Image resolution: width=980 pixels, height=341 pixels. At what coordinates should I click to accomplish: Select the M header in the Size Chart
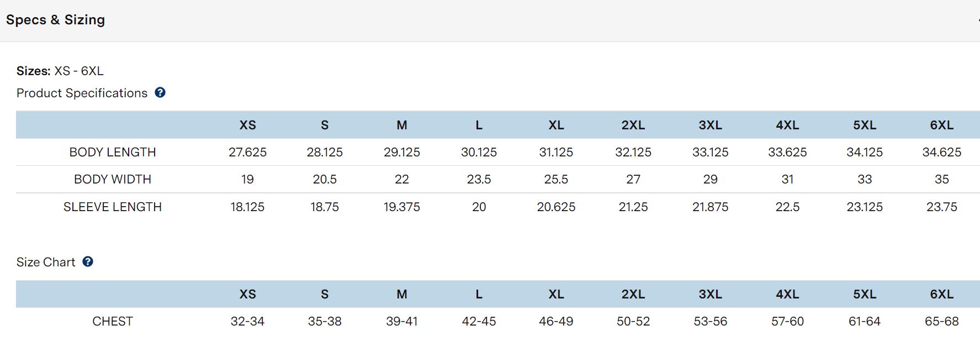pyautogui.click(x=402, y=295)
